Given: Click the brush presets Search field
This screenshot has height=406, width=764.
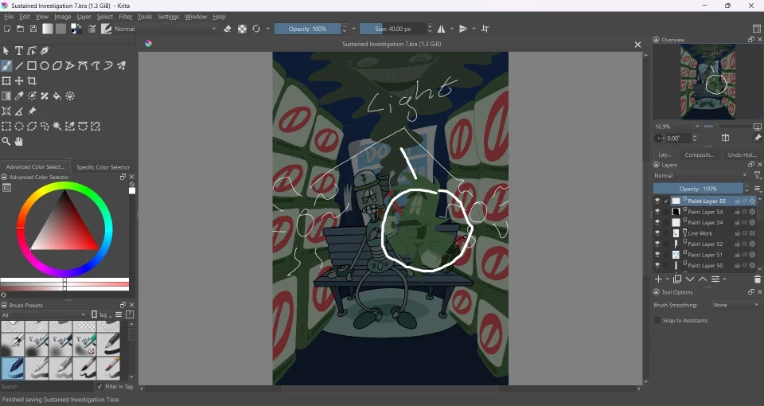Looking at the screenshot, I should tap(47, 387).
